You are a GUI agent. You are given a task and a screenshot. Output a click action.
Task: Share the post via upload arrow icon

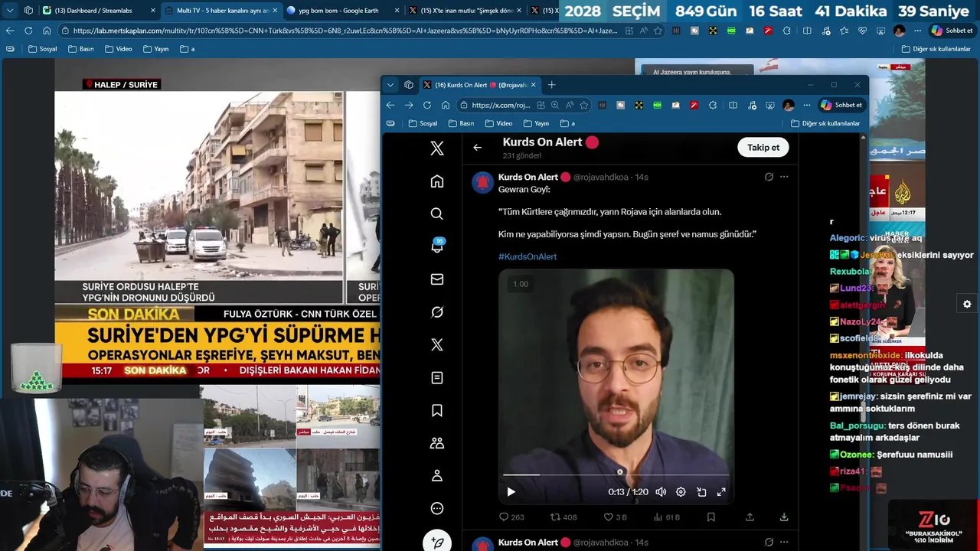(750, 517)
